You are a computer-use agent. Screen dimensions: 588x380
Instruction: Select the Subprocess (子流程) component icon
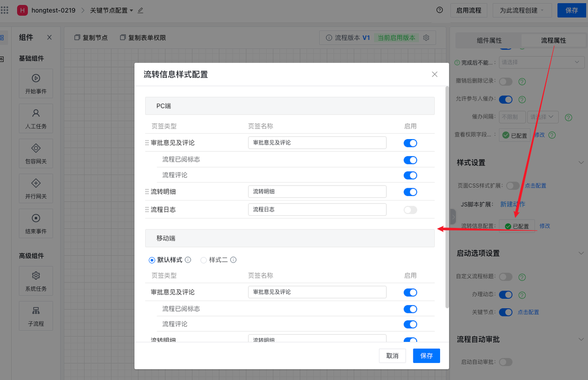point(36,311)
